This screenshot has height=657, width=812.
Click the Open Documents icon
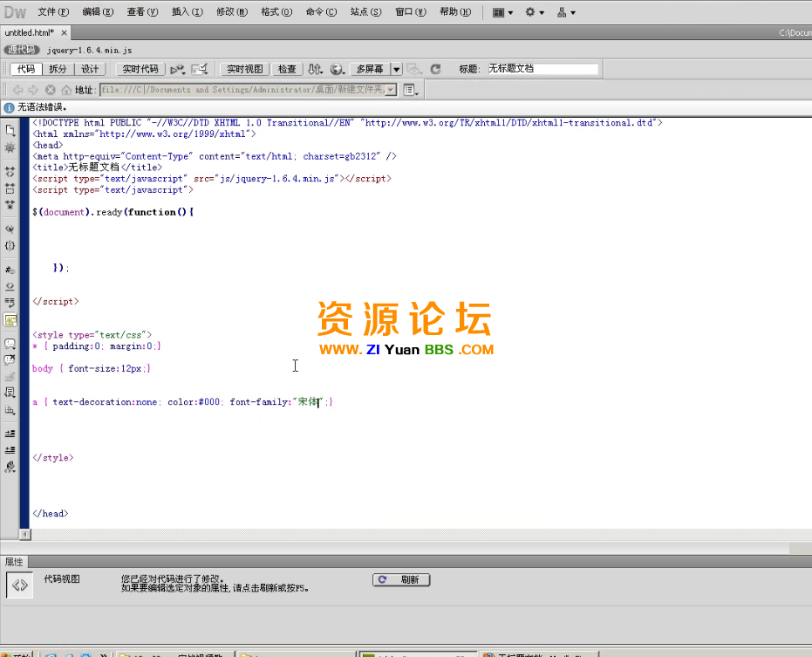pos(10,131)
